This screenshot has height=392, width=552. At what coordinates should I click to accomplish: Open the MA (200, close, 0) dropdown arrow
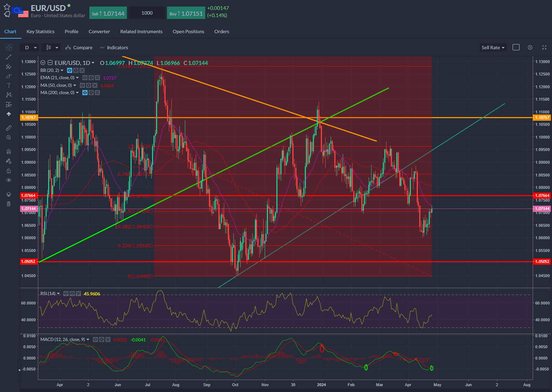(x=77, y=93)
